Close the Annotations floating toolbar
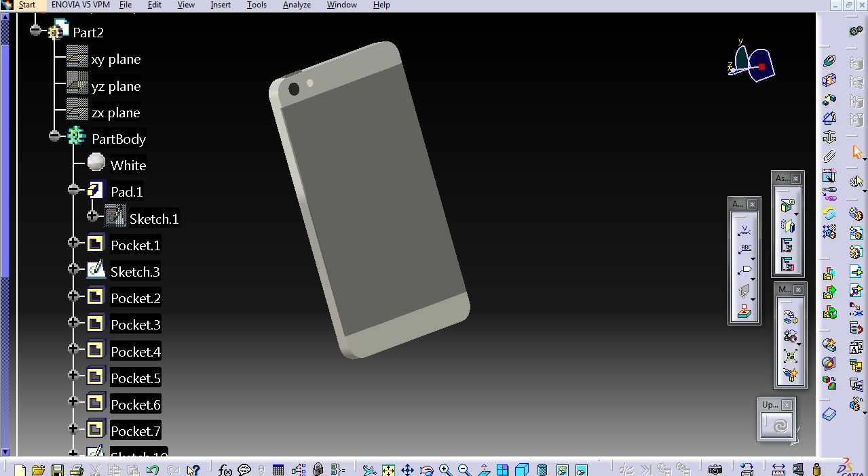Viewport: 868px width, 476px height. tap(752, 204)
